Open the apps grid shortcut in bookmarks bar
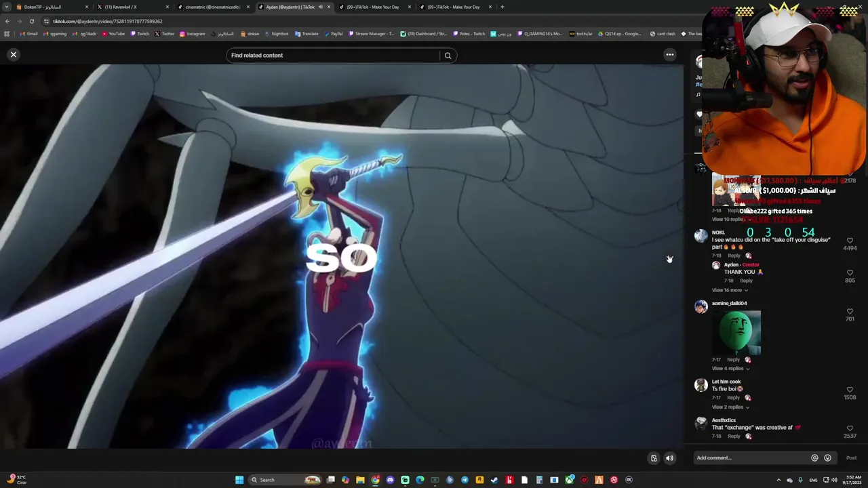868x488 pixels. pyautogui.click(x=7, y=34)
